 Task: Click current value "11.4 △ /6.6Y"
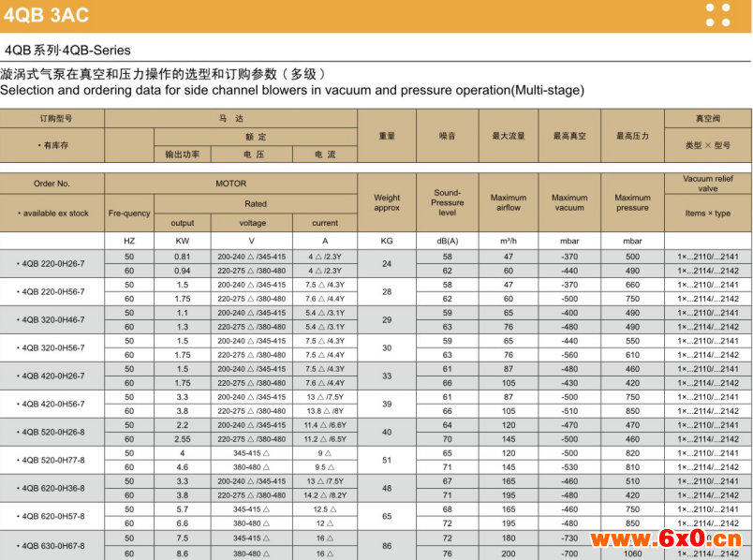pos(325,425)
